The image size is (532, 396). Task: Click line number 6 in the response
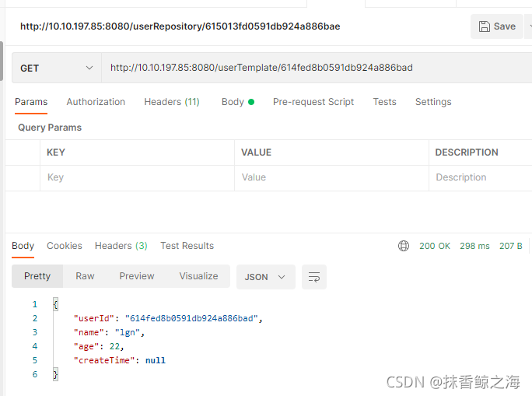tap(34, 374)
